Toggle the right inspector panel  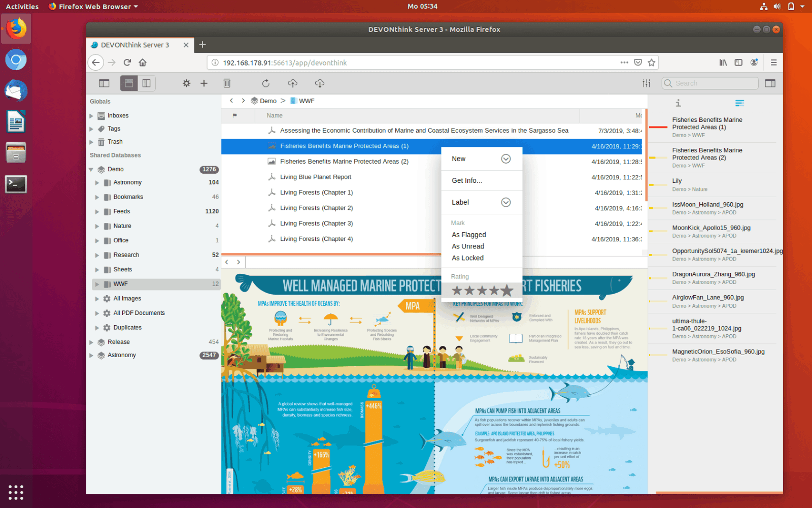tap(770, 83)
